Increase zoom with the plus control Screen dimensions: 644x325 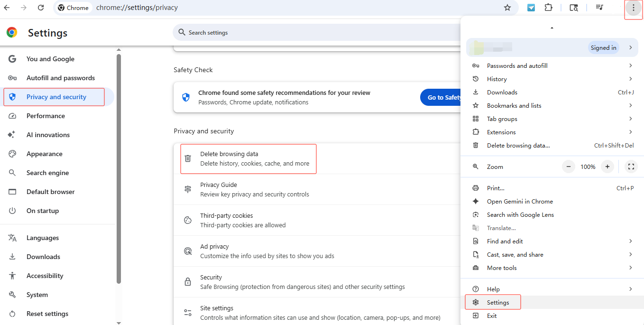click(607, 167)
